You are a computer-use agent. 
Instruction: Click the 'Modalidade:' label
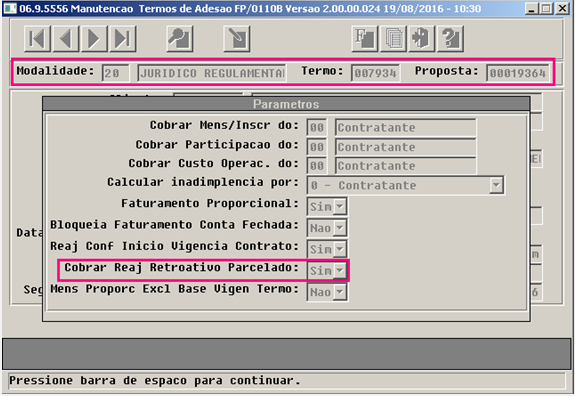(x=55, y=71)
